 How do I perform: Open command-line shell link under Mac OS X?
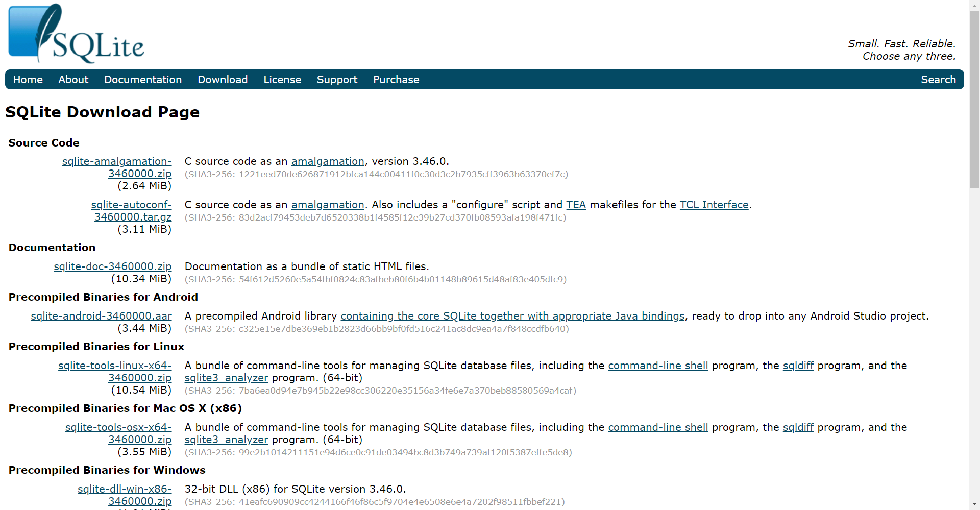click(658, 427)
